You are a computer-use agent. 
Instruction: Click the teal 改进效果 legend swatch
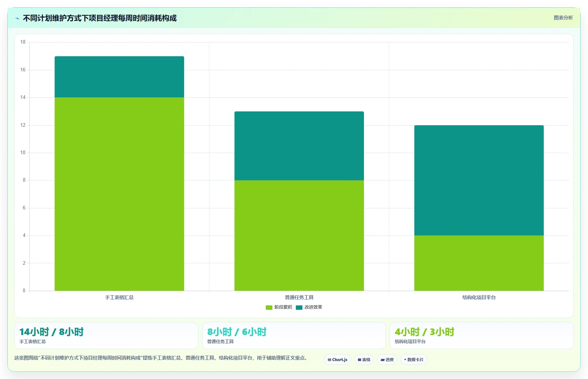coord(299,308)
